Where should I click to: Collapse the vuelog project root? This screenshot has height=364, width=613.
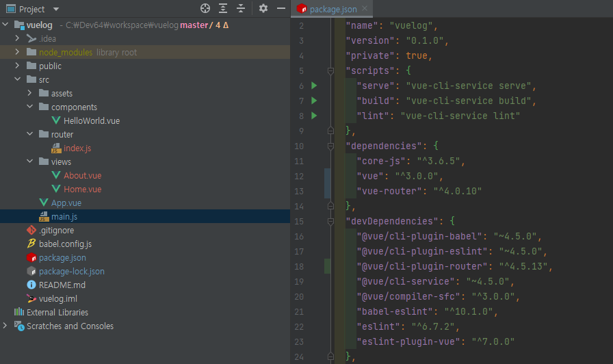coord(5,25)
